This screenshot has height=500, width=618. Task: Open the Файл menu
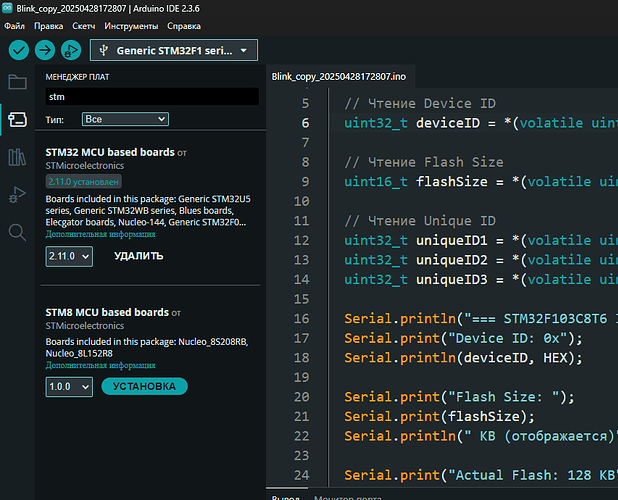pyautogui.click(x=14, y=24)
